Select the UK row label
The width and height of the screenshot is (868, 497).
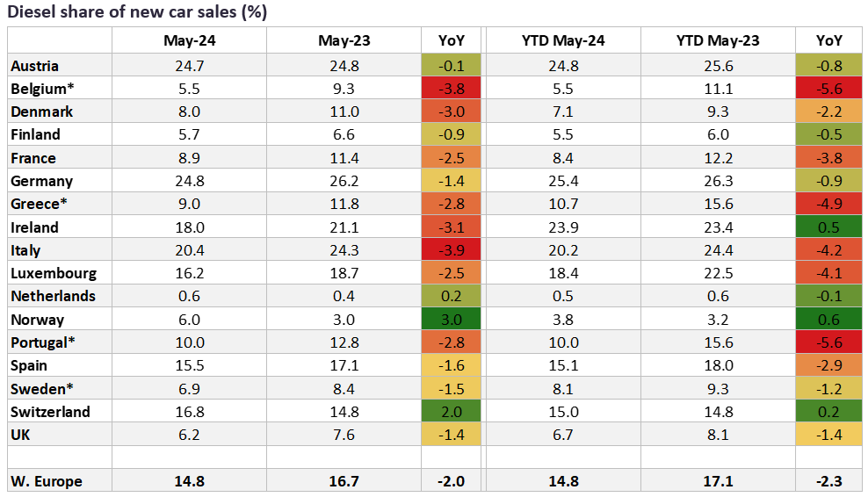point(22,435)
